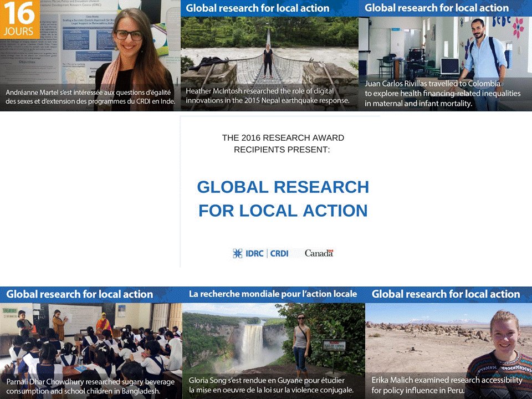Open the Juan Carlos Rivillas Colombia card
Viewport: 532px width, 399px height.
[x=445, y=55]
